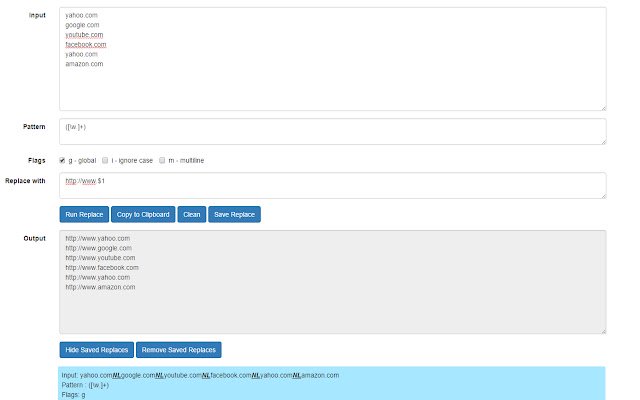This screenshot has width=640, height=400.
Task: Click Remove Saved Replaces button
Action: (179, 350)
